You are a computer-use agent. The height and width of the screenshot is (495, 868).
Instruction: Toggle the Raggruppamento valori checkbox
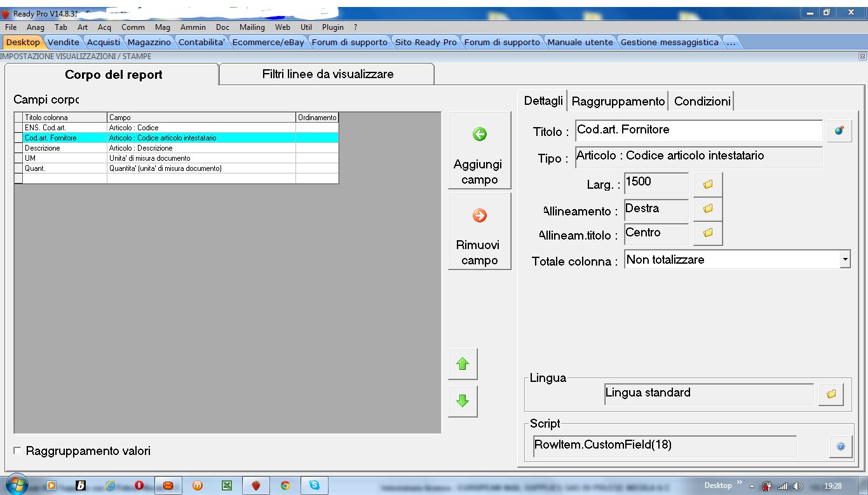point(17,451)
